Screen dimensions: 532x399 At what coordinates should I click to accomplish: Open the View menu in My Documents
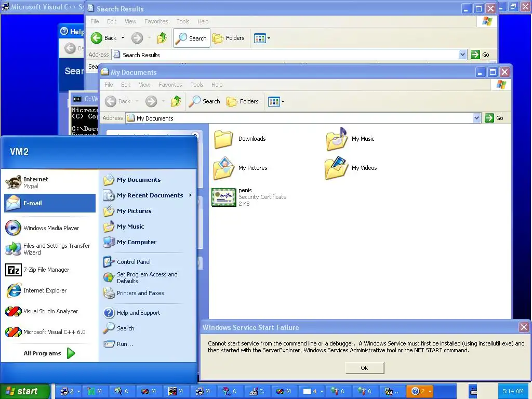coord(144,85)
